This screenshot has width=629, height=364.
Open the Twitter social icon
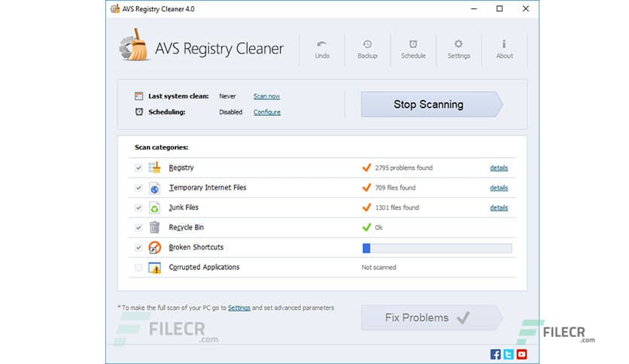(509, 354)
